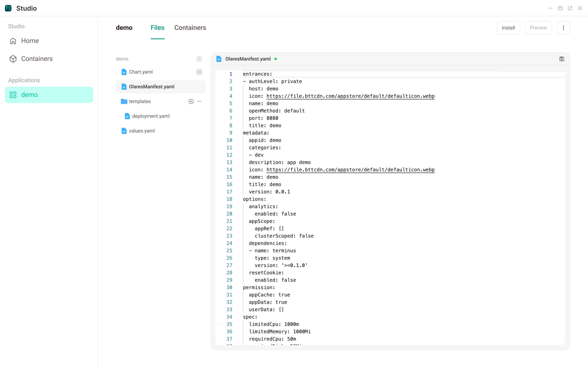Select Containers in the Studio sidebar

(x=37, y=59)
